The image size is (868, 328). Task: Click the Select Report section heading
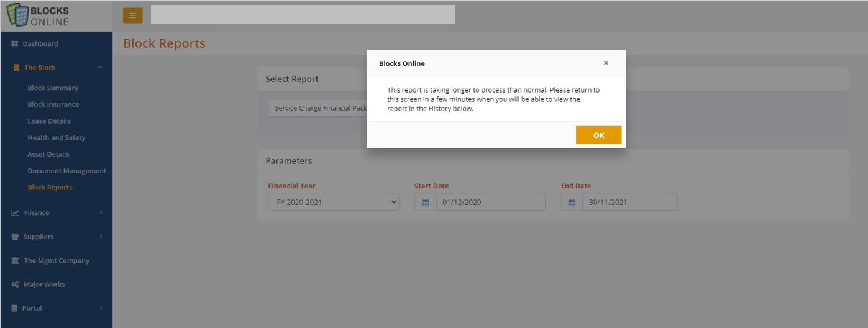tap(292, 79)
